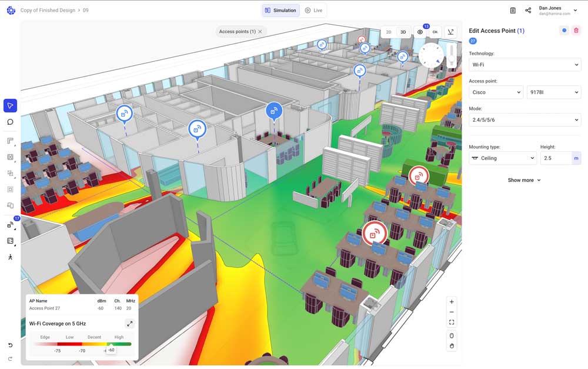This screenshot has height=369, width=588.
Task: Click the walking person survey icon
Action: [10, 257]
